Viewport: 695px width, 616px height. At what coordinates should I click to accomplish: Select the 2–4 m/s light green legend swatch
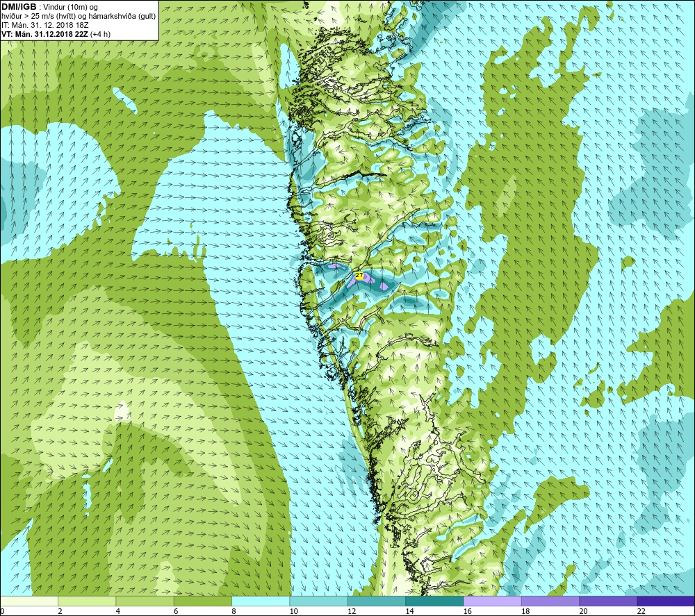click(87, 601)
